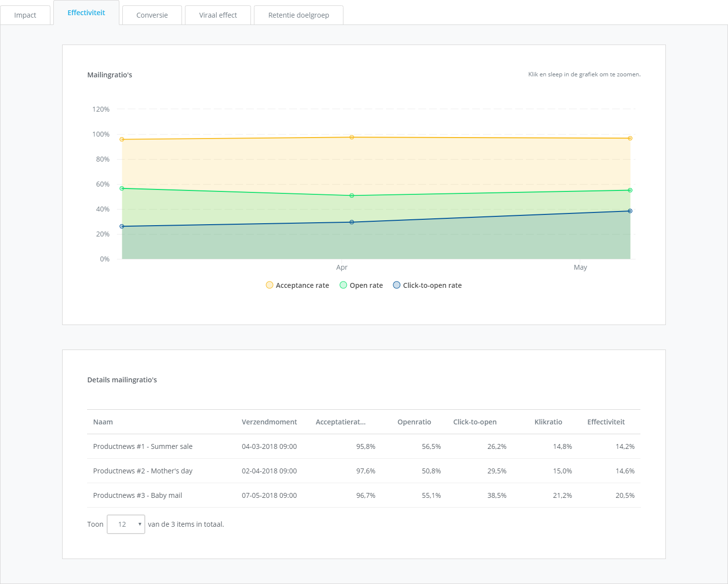This screenshot has width=728, height=584.
Task: Click the May Click-to-open rate data point
Action: 630,211
